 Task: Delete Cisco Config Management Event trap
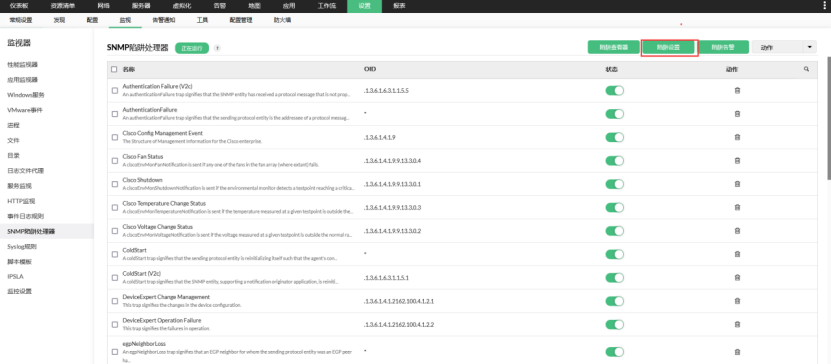click(x=737, y=137)
